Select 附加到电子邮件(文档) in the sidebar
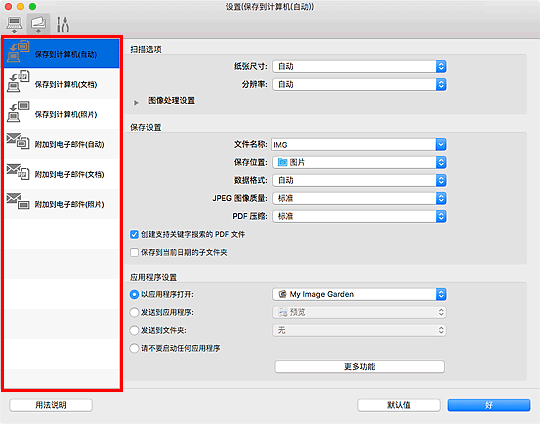The width and height of the screenshot is (540, 424). [x=62, y=174]
